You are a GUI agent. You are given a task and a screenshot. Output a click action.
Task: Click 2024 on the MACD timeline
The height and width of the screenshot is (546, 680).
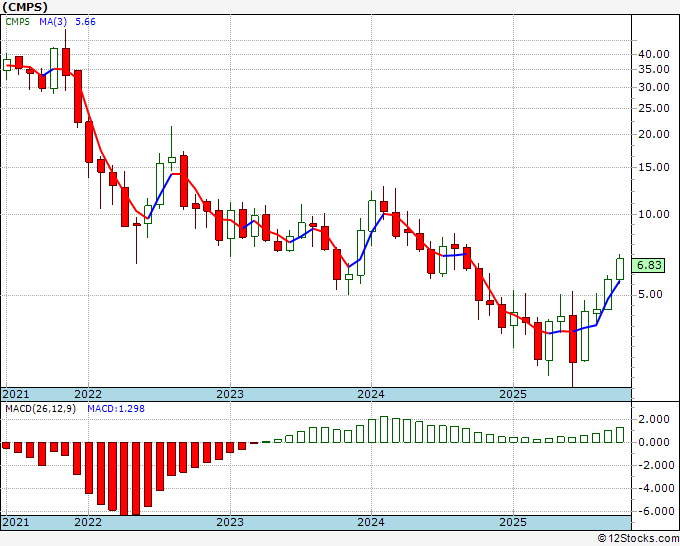(x=371, y=522)
